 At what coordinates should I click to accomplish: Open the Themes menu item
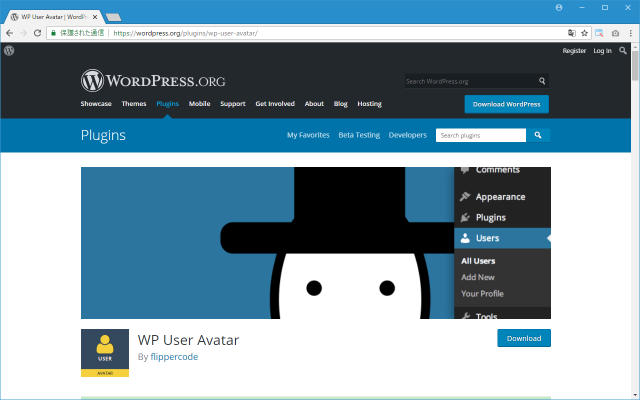click(x=134, y=104)
